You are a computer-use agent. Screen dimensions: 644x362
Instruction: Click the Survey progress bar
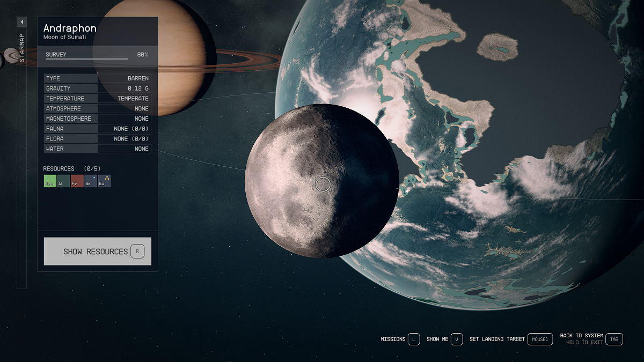point(87,58)
